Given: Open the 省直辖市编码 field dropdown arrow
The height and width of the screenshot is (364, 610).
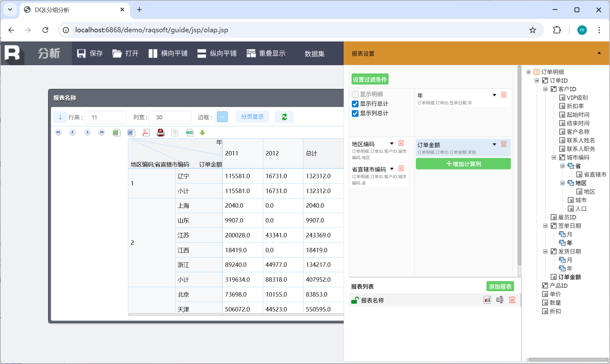Looking at the screenshot, I should [x=392, y=169].
